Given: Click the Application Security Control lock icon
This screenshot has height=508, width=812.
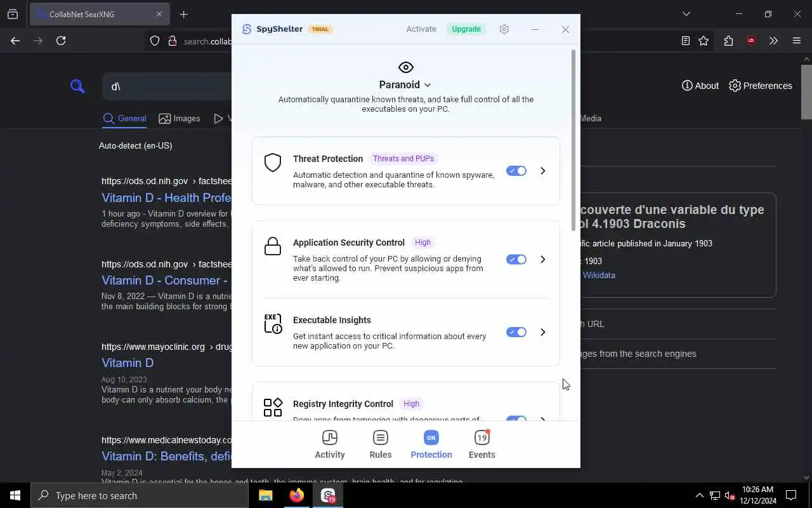Looking at the screenshot, I should [273, 246].
